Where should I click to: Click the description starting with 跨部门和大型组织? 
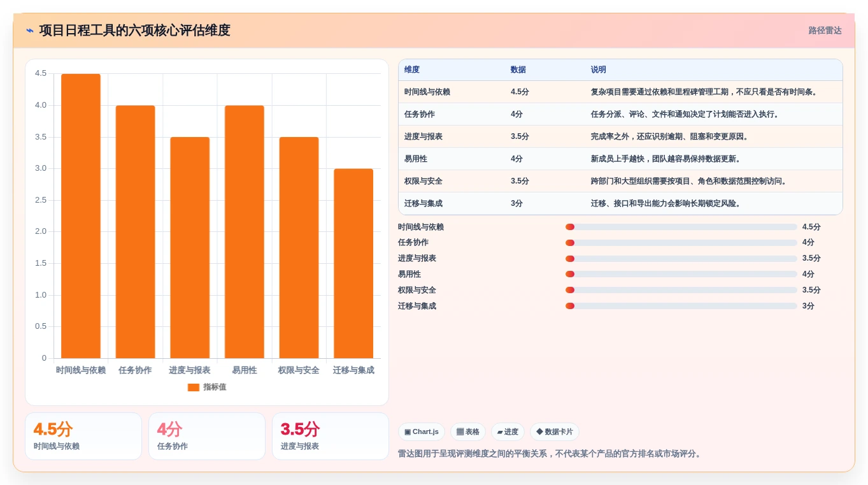[x=688, y=181]
